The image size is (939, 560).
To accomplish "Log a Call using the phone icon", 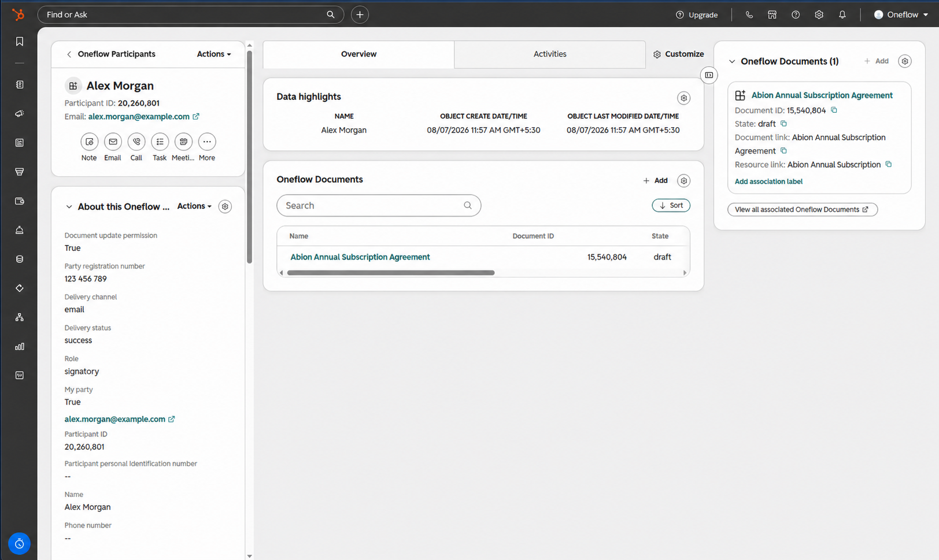I will [136, 142].
